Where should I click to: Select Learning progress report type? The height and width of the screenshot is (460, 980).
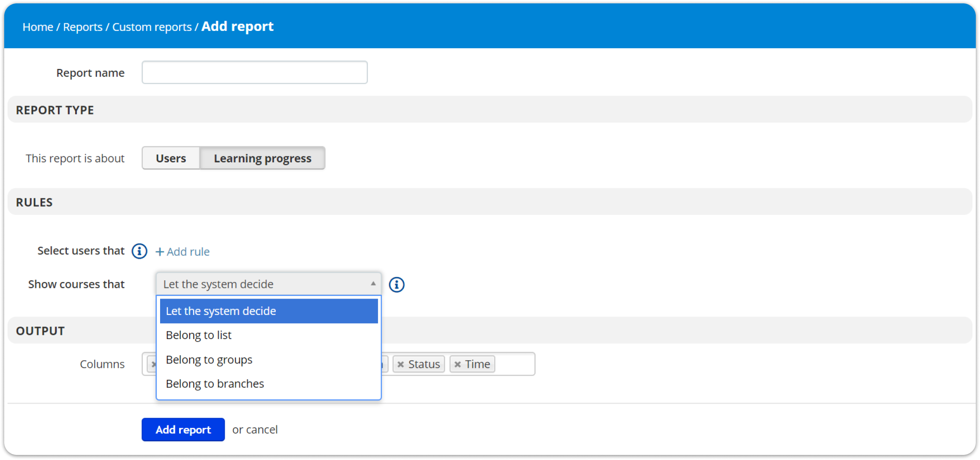click(x=262, y=158)
